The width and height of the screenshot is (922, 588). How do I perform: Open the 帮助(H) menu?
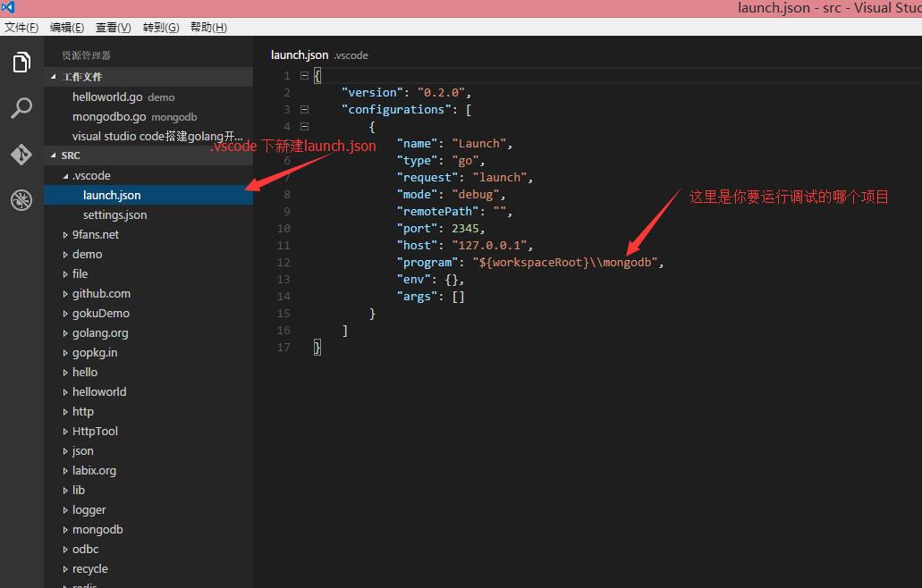(x=208, y=28)
